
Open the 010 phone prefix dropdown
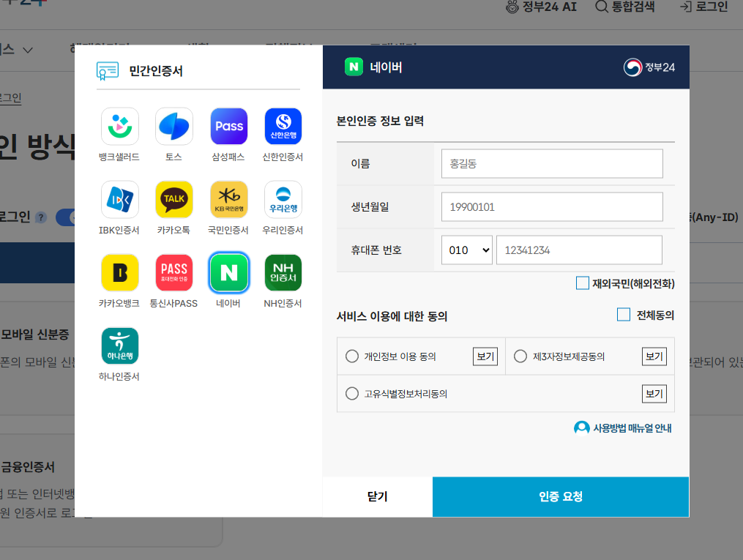[x=467, y=250]
